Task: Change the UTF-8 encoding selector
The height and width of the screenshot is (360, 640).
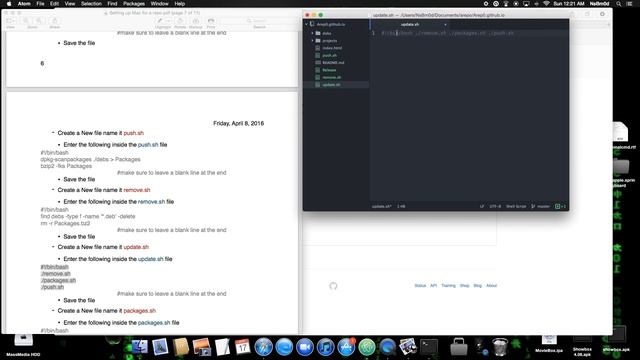Action: tap(495, 207)
